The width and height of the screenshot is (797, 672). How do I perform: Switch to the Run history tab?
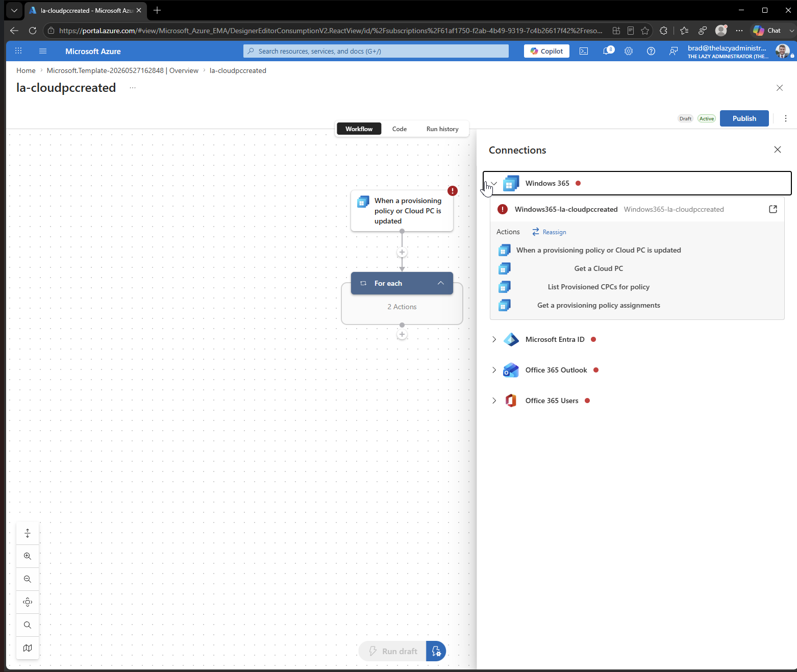tap(442, 129)
